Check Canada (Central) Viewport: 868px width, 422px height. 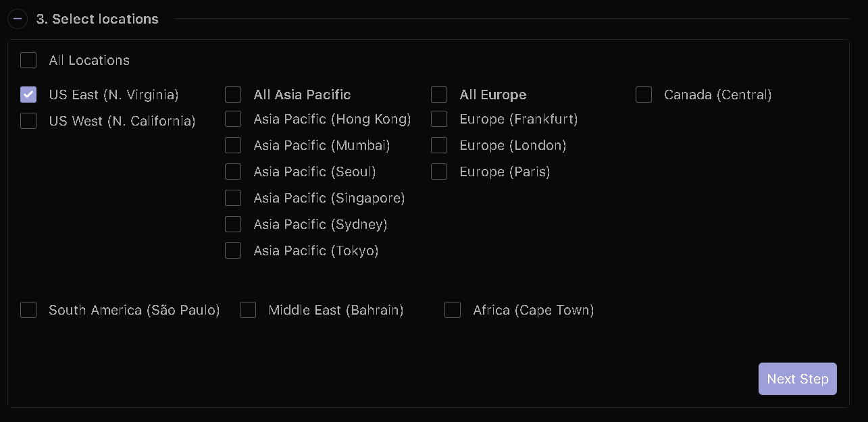[644, 95]
